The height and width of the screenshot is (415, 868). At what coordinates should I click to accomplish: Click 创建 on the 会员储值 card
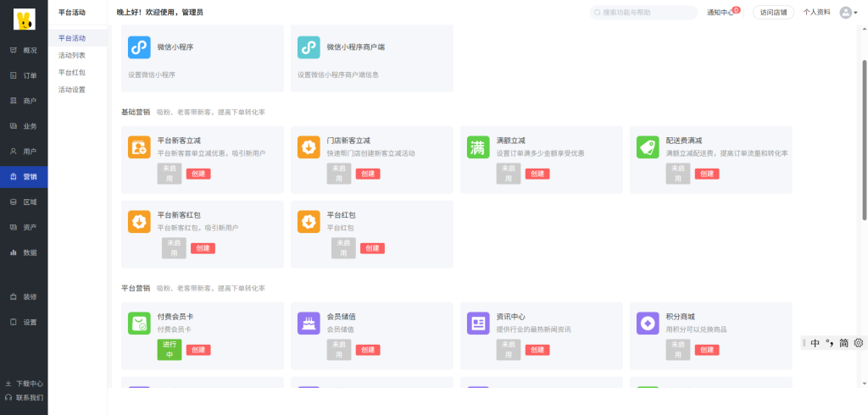point(368,350)
